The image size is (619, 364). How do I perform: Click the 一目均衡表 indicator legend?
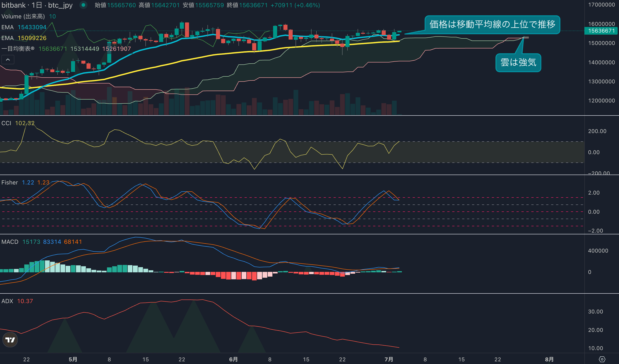pos(18,49)
